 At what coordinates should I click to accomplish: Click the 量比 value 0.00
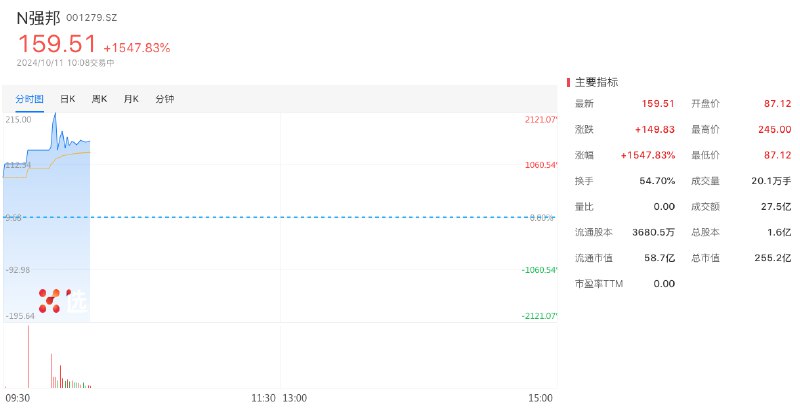664,207
